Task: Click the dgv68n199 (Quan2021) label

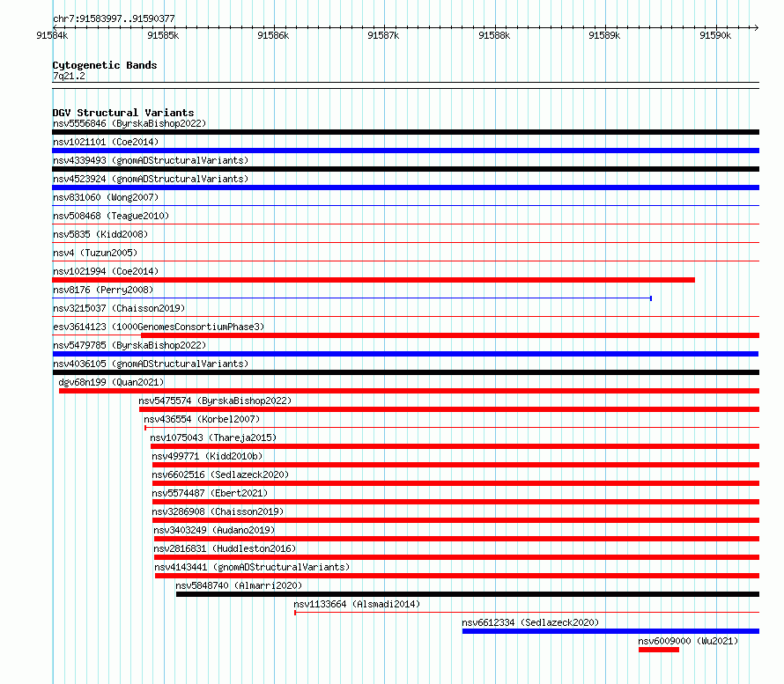Action: [111, 382]
